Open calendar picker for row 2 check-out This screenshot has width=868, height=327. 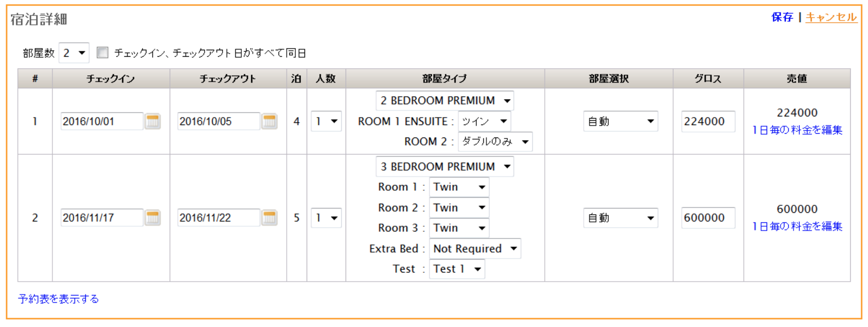[269, 218]
